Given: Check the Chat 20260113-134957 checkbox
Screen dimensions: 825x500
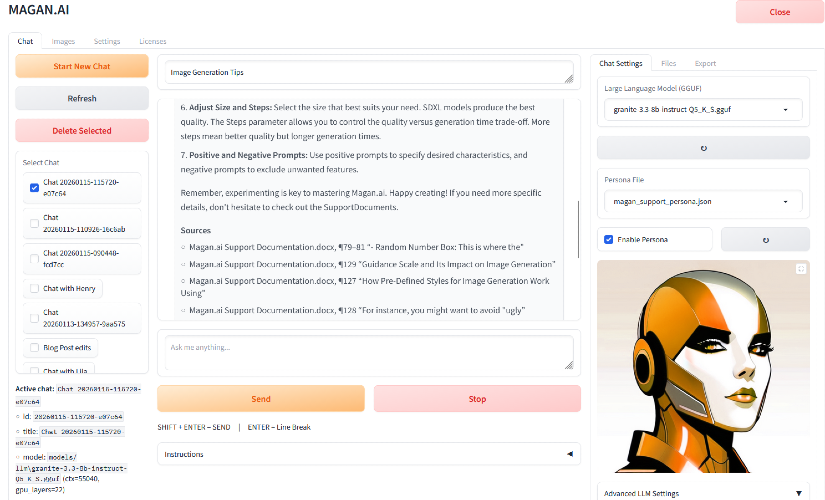Looking at the screenshot, I should click(34, 318).
